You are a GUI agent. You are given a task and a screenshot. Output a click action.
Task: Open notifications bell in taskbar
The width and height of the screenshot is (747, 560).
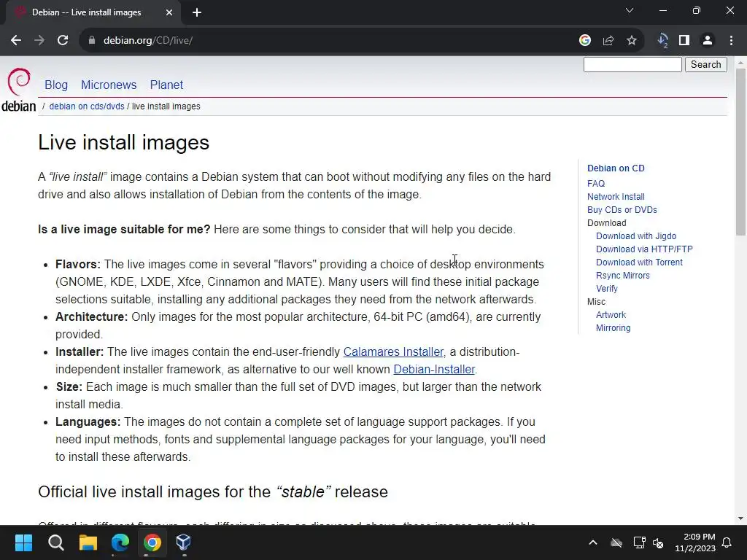(727, 542)
